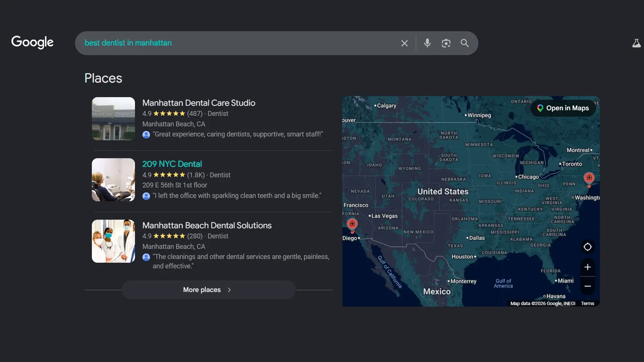The width and height of the screenshot is (644, 362).
Task: Open Manhattan Dental Care Studio listing
Action: coord(199,103)
